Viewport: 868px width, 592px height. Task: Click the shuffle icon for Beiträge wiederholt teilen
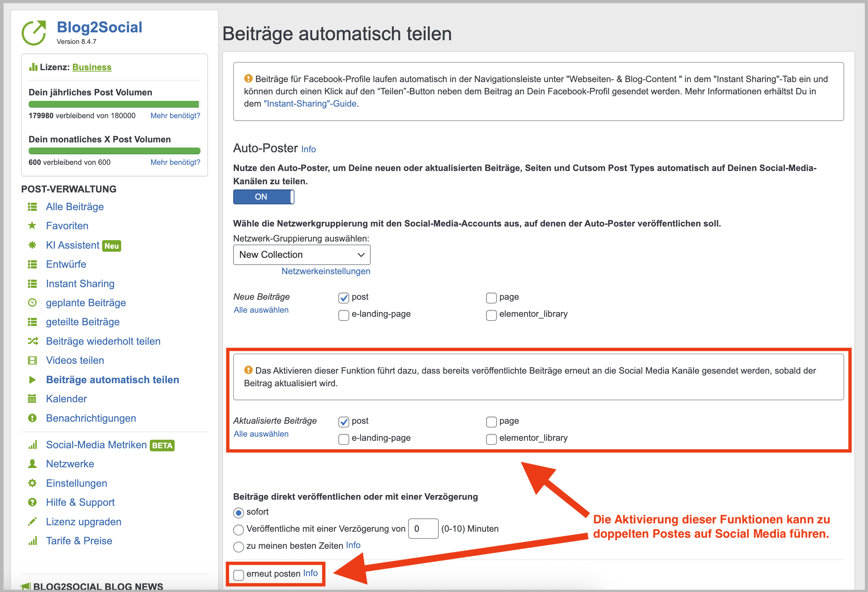click(x=33, y=341)
